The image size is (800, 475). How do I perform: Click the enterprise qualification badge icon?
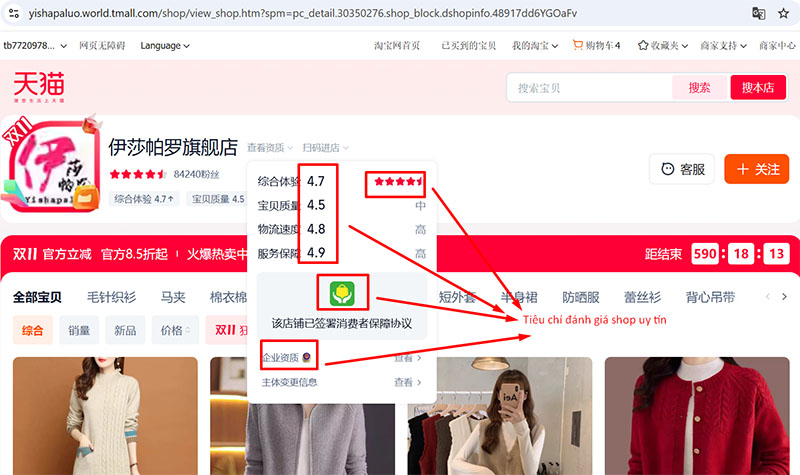click(306, 357)
